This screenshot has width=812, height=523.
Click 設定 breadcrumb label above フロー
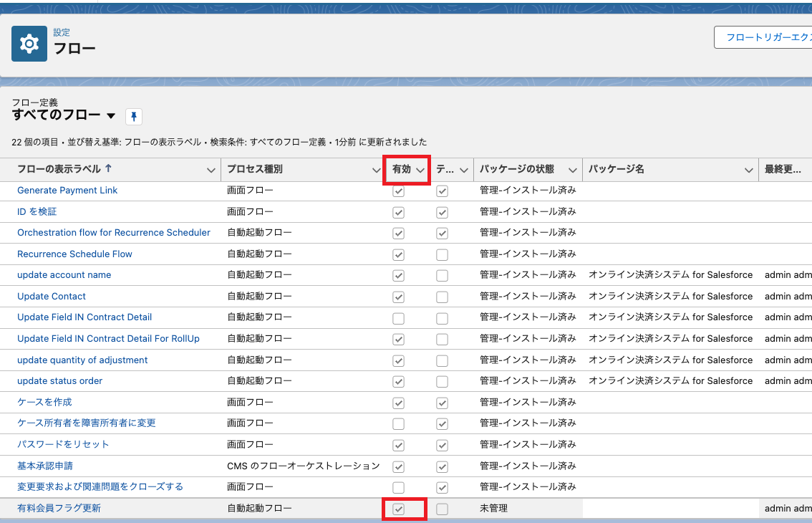pos(62,32)
